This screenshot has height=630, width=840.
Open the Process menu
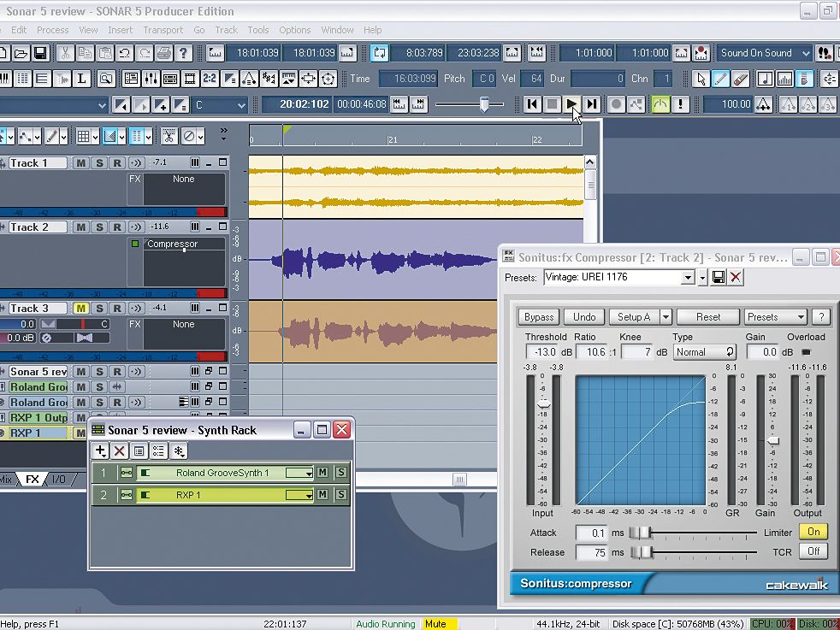(x=52, y=30)
